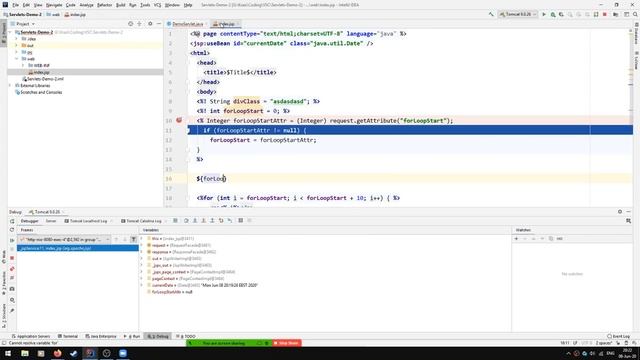Click Run with Coverage icon in top toolbar
Viewport: 640px width, 360px height.
[561, 14]
